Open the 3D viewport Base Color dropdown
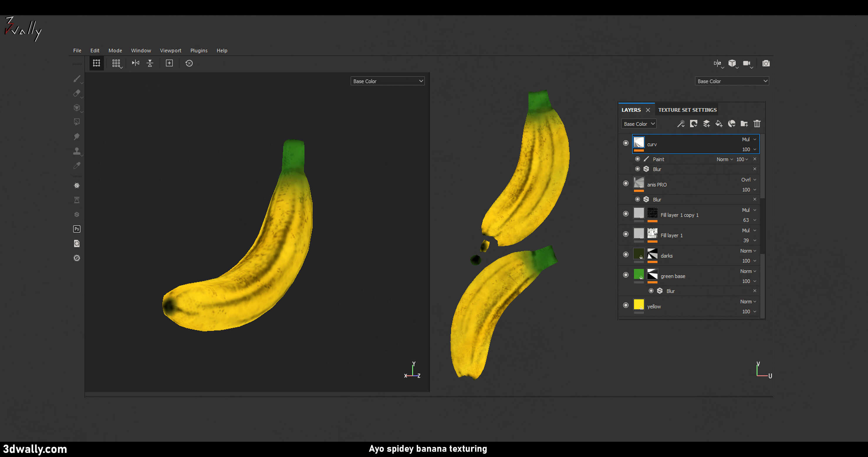Viewport: 868px width, 457px height. point(388,81)
